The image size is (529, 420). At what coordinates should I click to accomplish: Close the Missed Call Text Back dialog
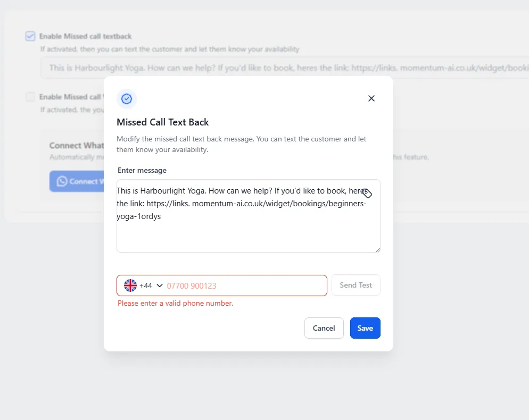(371, 98)
